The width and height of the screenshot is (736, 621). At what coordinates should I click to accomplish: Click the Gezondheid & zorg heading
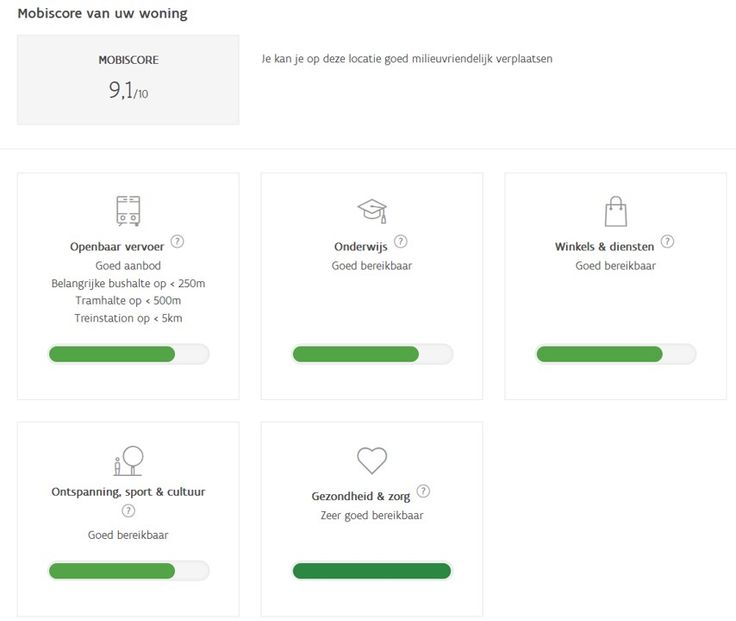[361, 496]
